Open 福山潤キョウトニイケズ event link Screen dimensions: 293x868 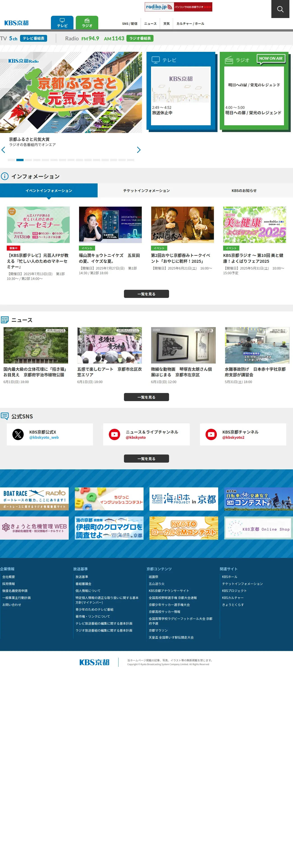(109, 258)
